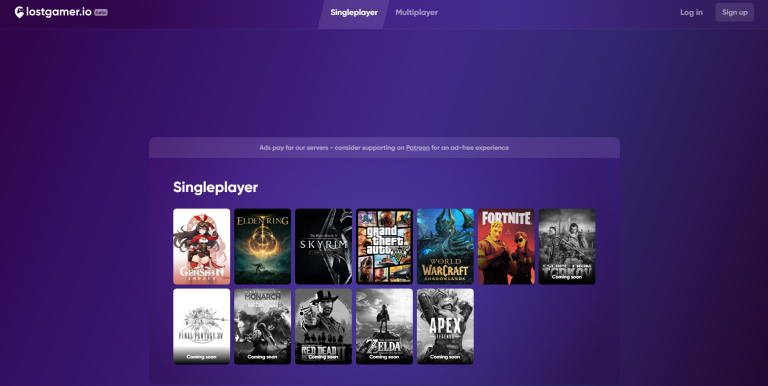Click the lostgamer.io logo
This screenshot has height=386, width=768.
tap(53, 12)
